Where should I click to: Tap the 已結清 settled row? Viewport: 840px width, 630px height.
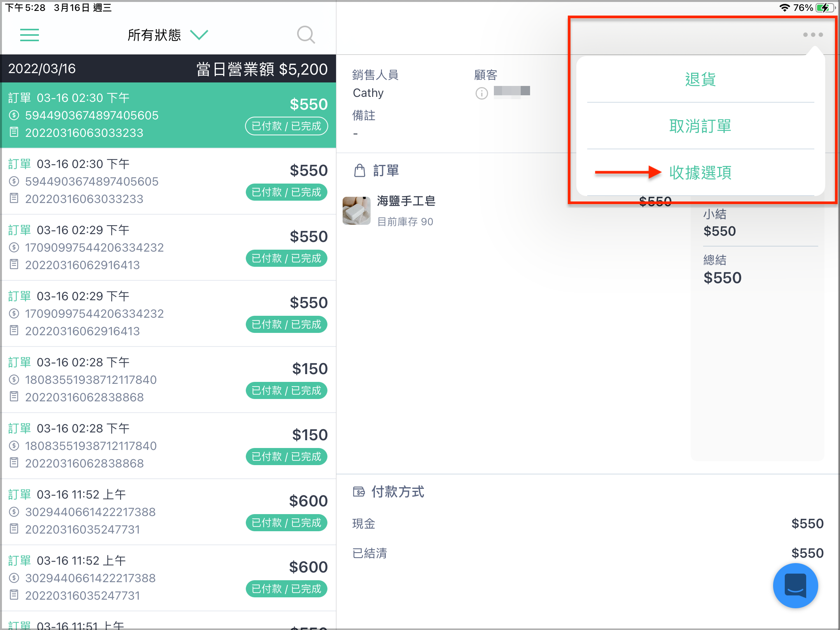click(x=588, y=553)
